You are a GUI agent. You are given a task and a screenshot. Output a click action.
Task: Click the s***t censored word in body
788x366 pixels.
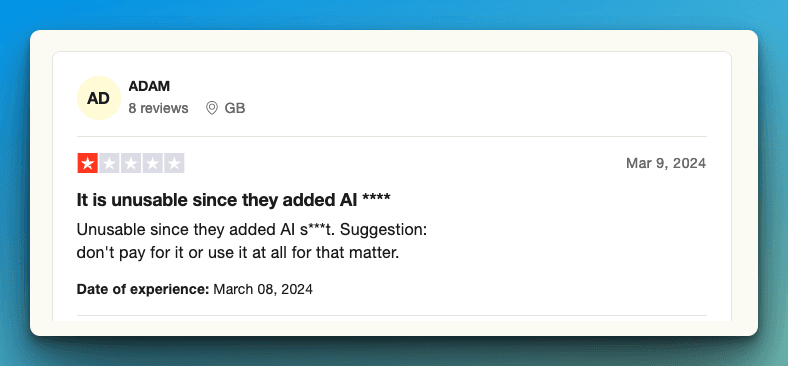[319, 230]
